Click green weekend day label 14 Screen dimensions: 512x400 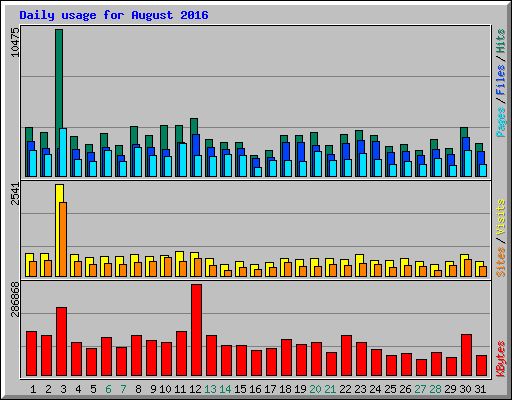pyautogui.click(x=225, y=389)
